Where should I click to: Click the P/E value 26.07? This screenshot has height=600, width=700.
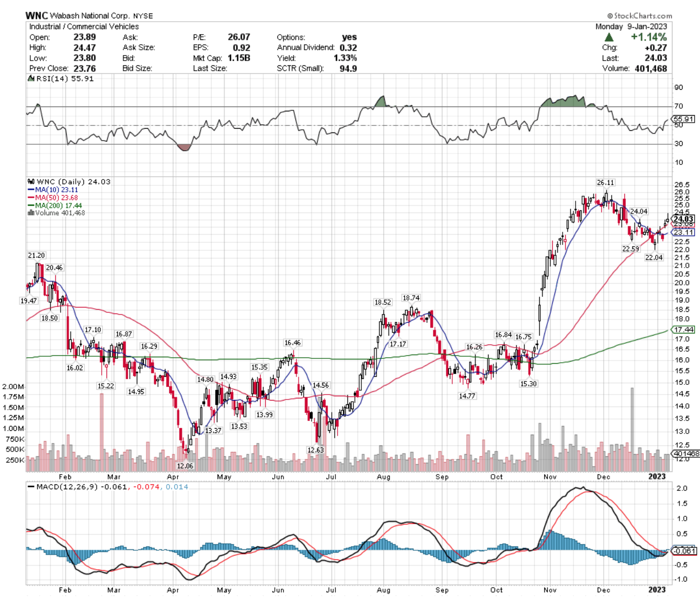click(x=239, y=37)
